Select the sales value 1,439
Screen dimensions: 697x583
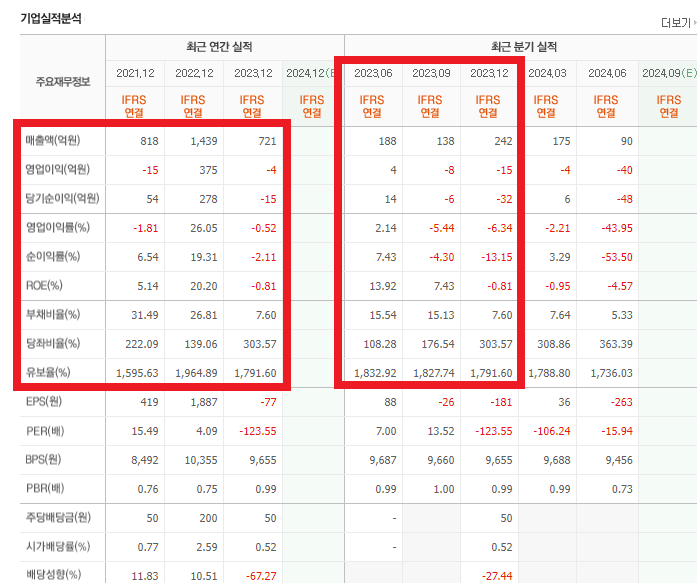(x=204, y=141)
